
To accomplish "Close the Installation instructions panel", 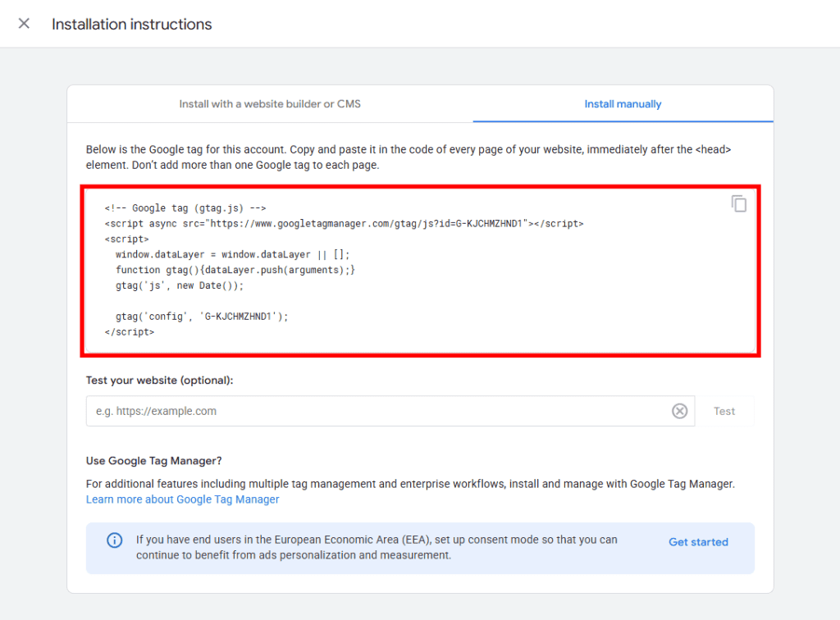I will click(x=24, y=24).
